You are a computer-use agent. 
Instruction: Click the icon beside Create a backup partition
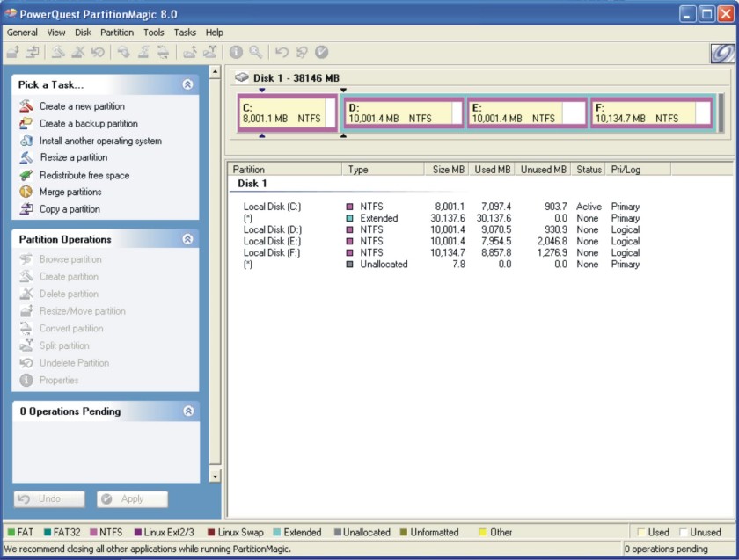pos(26,123)
